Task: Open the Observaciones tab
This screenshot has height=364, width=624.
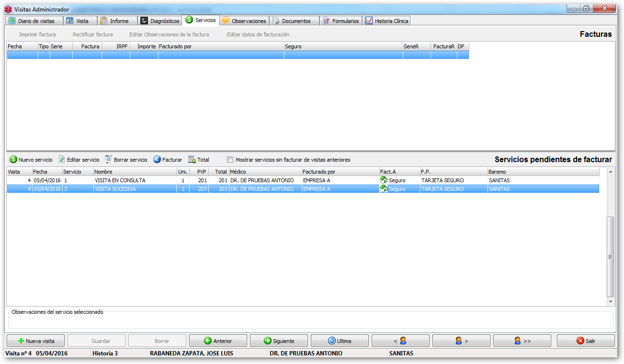Action: pos(244,21)
